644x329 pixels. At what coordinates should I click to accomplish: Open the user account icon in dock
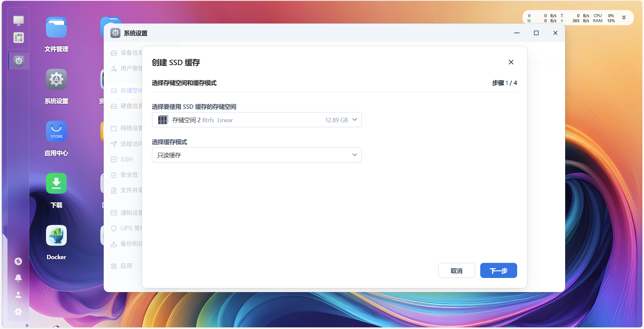click(18, 295)
